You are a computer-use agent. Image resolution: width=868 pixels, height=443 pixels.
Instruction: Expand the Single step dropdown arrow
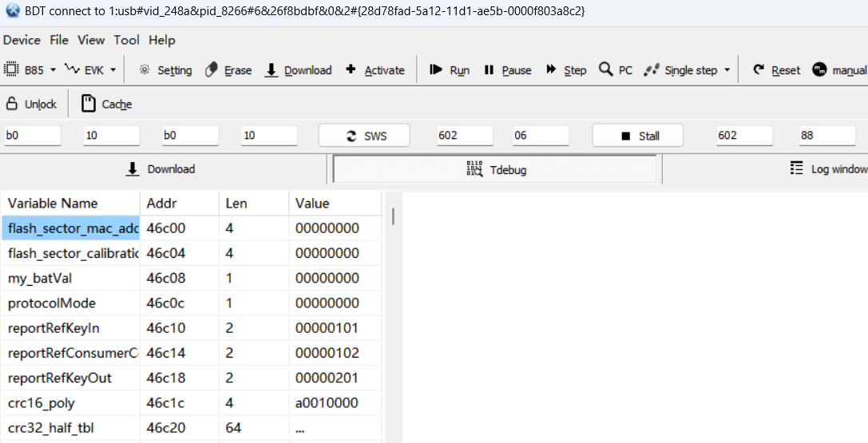click(727, 70)
